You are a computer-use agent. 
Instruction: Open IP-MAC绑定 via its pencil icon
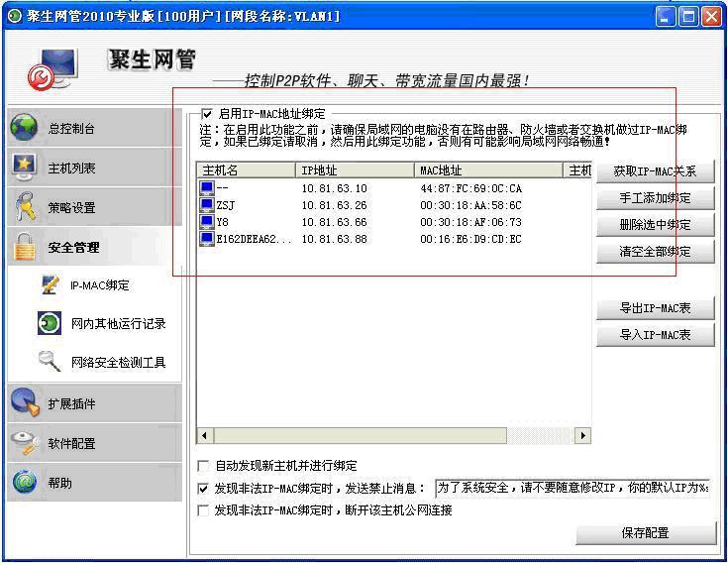click(x=50, y=285)
